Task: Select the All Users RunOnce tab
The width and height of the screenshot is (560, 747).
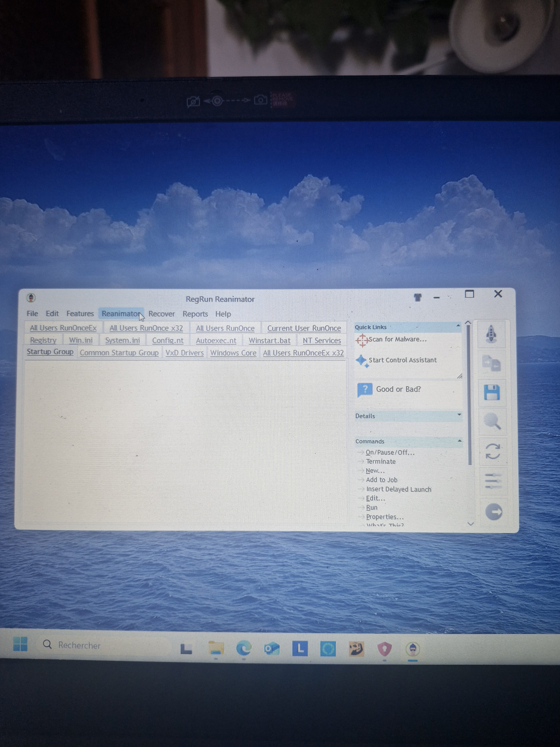Action: point(225,328)
